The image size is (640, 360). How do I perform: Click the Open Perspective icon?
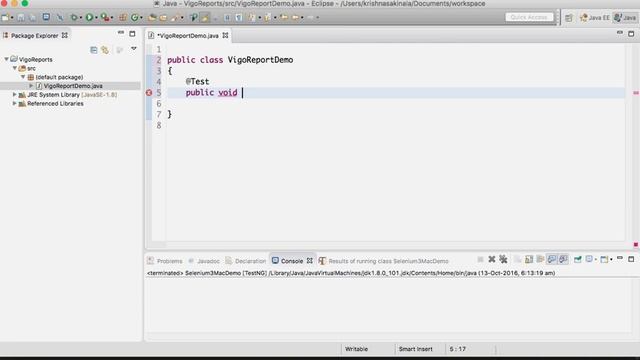click(569, 18)
